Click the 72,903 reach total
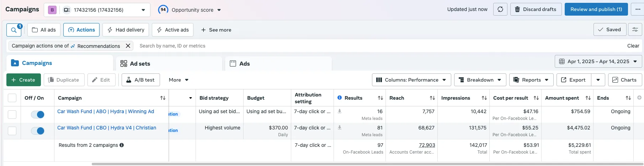644x166 pixels. [427, 145]
